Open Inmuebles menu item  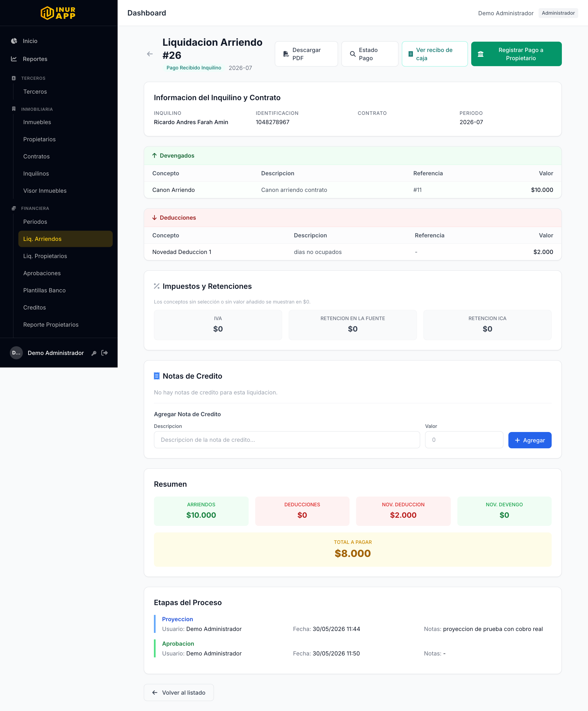click(x=65, y=122)
